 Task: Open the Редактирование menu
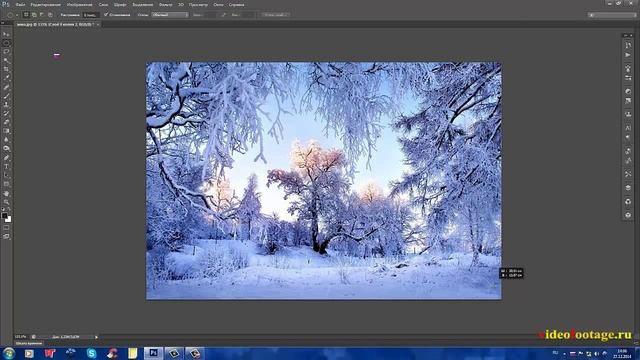45,4
